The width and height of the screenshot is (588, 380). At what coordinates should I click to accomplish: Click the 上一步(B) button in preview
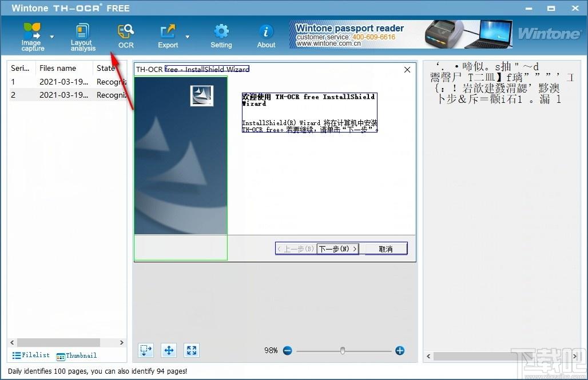tap(296, 249)
